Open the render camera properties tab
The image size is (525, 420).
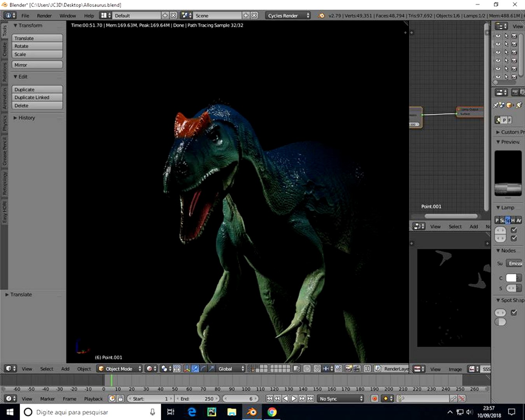point(515,92)
